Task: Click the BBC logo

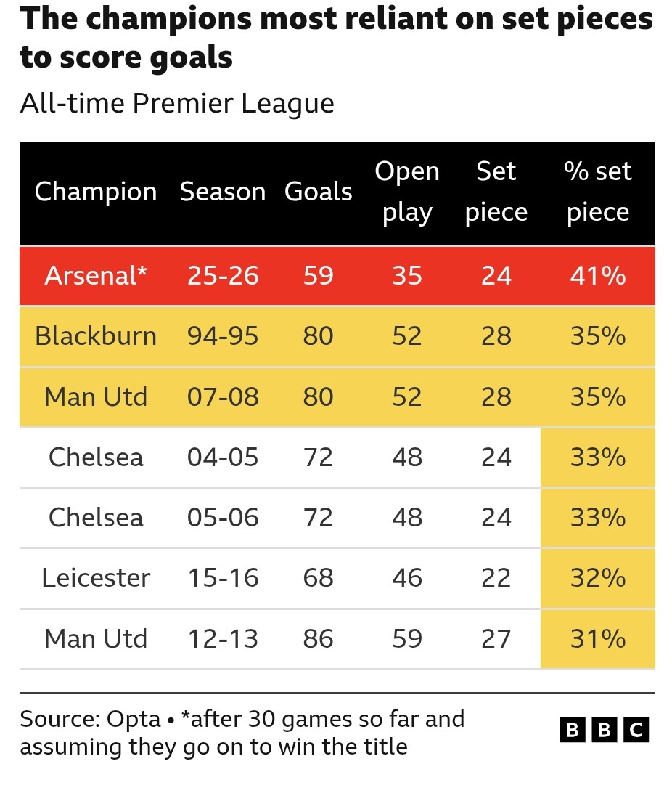Action: pyautogui.click(x=604, y=729)
